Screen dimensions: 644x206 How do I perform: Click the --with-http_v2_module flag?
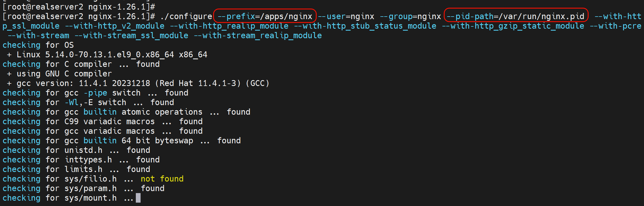tap(115, 26)
